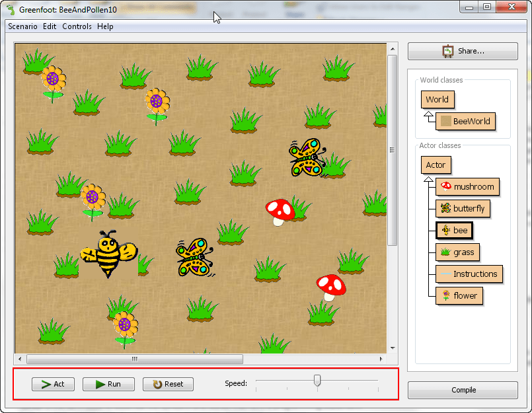Select the World base class
The width and height of the screenshot is (532, 413).
pyautogui.click(x=437, y=99)
